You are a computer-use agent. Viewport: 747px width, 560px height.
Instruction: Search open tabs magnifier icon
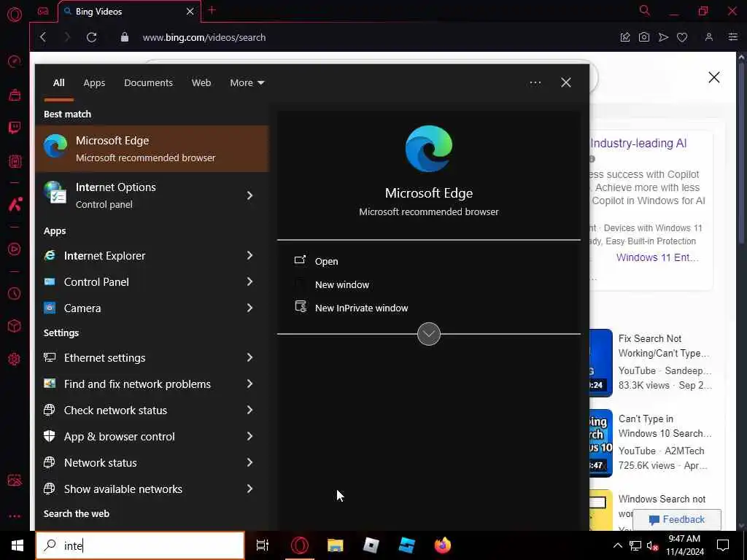point(645,10)
